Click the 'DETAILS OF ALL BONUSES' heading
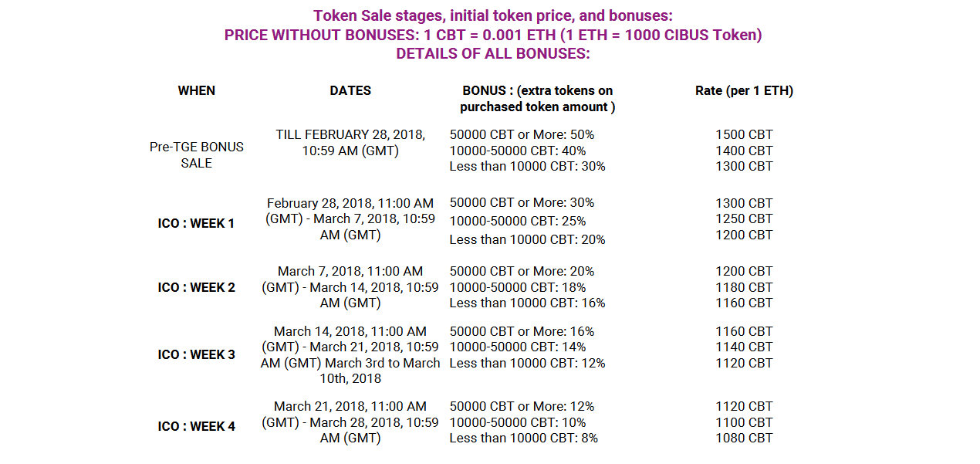Image resolution: width=980 pixels, height=464 pixels. (x=493, y=54)
